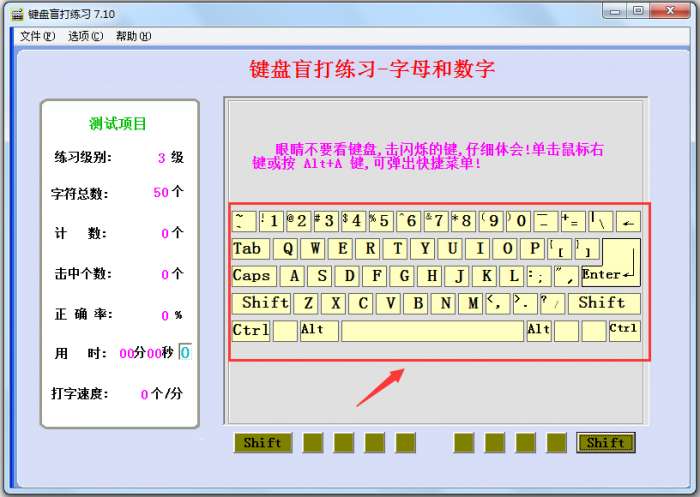Screen dimensions: 700x497
Task: Click the left Alt key
Action: pos(319,331)
